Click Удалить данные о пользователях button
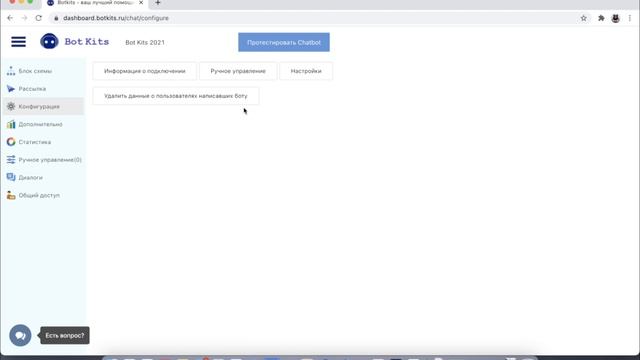This screenshot has width=640, height=360. coord(176,96)
